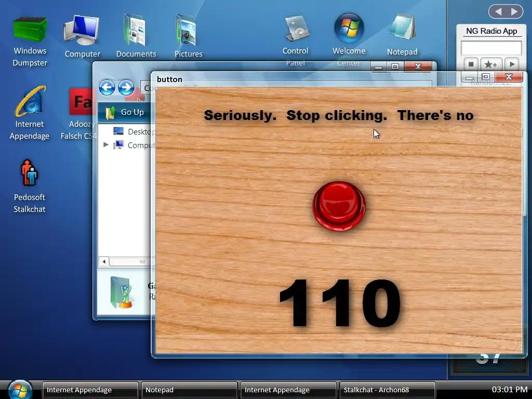Stop playback in NG Radio App
Image resolution: width=532 pixels, height=399 pixels.
coord(471,64)
